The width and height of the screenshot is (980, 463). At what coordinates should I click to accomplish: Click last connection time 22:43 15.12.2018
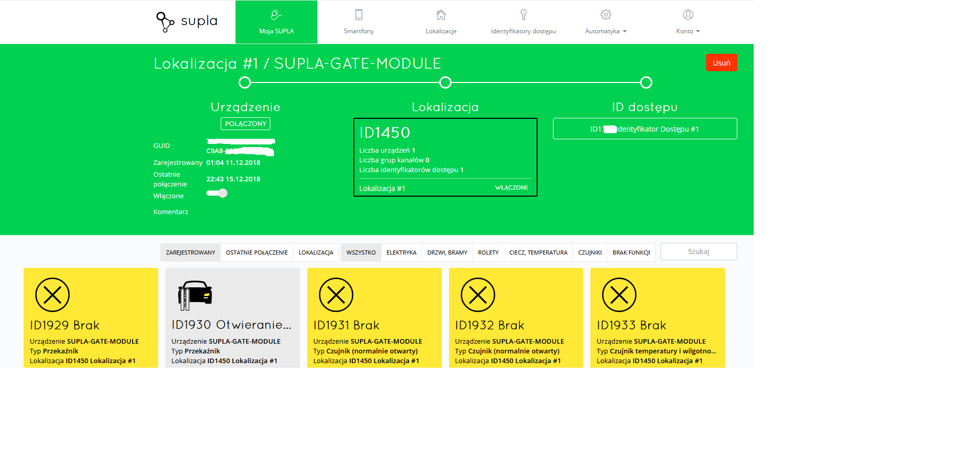pyautogui.click(x=233, y=179)
